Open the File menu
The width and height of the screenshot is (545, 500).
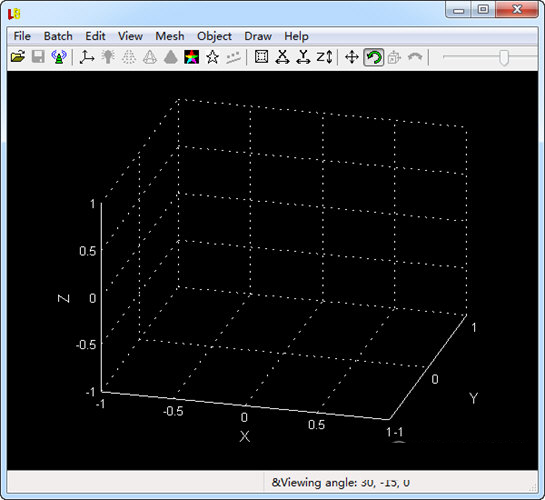22,36
